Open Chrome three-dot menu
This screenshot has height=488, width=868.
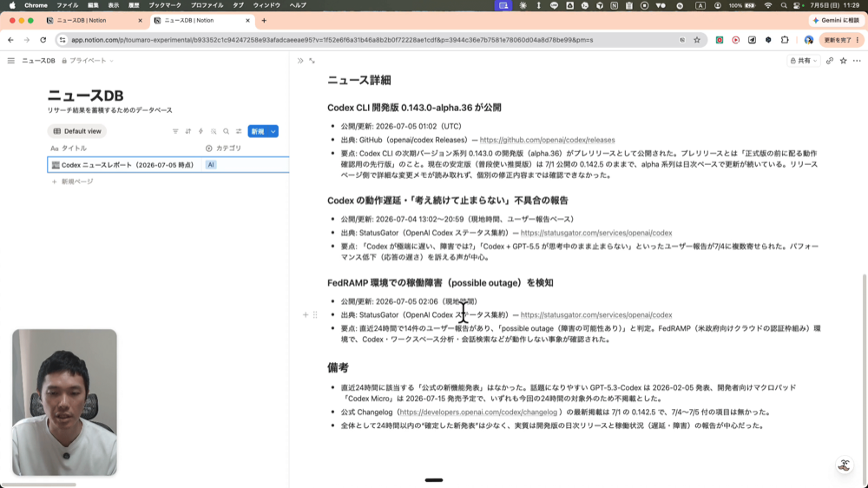pyautogui.click(x=858, y=40)
